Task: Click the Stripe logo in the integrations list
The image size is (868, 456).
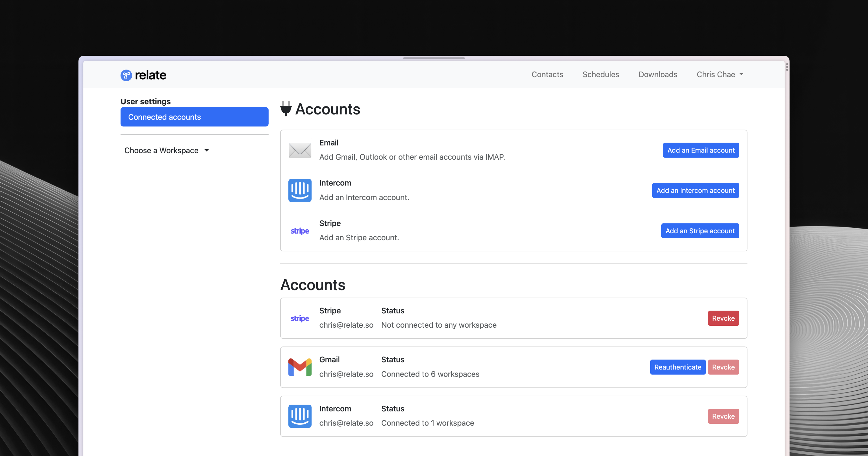Action: pos(299,231)
